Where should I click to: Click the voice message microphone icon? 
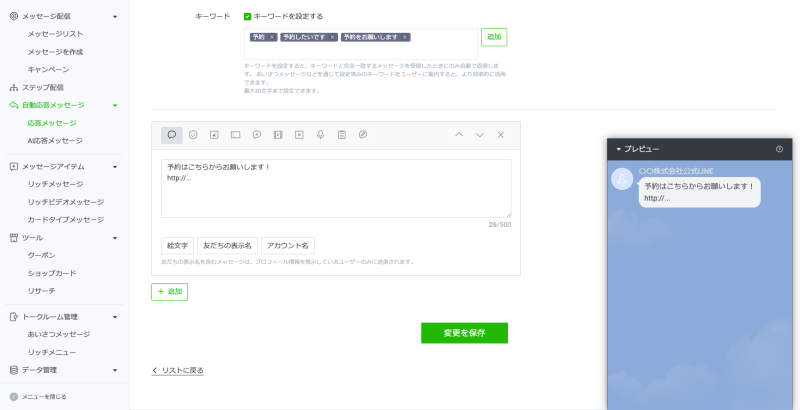[320, 134]
